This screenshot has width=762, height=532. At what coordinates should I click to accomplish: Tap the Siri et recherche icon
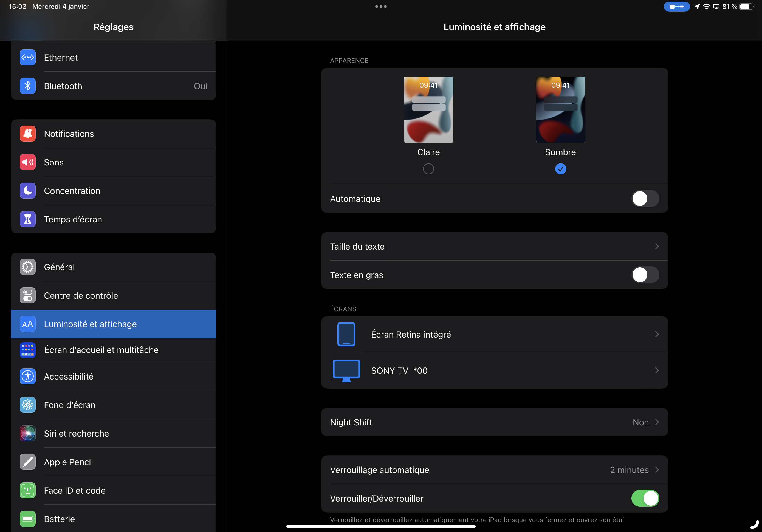pos(27,434)
